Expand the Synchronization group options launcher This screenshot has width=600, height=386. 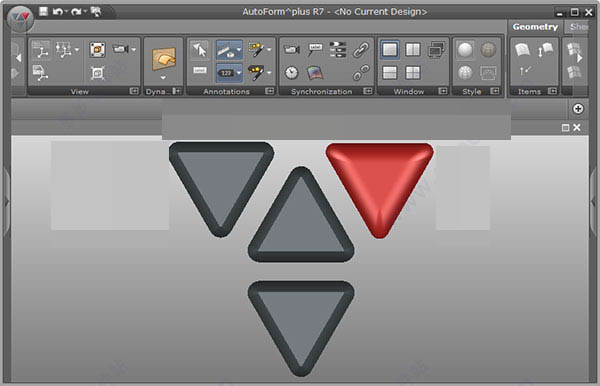point(368,91)
